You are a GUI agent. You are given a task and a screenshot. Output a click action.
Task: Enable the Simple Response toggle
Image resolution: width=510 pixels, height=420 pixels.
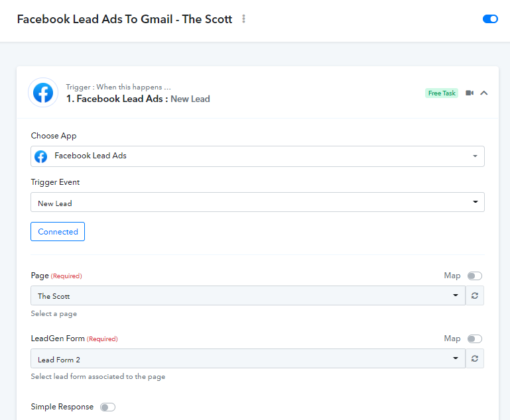pyautogui.click(x=107, y=407)
